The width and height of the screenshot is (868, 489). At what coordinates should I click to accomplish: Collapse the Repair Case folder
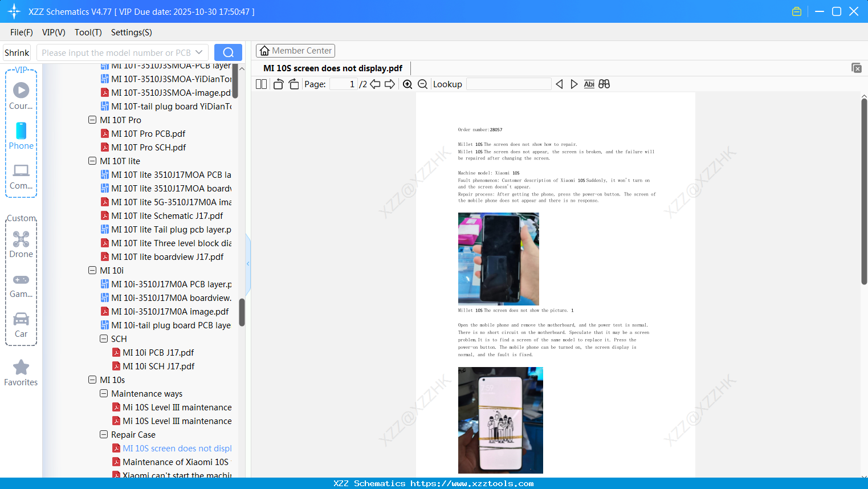point(104,435)
